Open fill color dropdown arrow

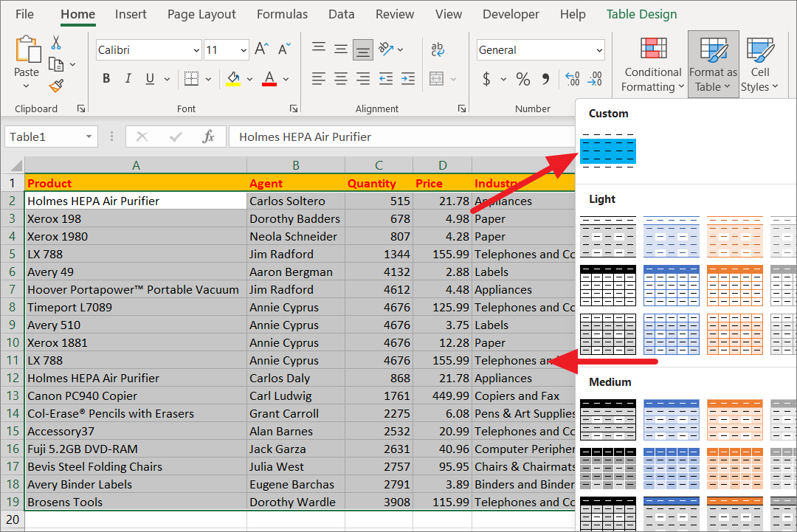[x=249, y=79]
